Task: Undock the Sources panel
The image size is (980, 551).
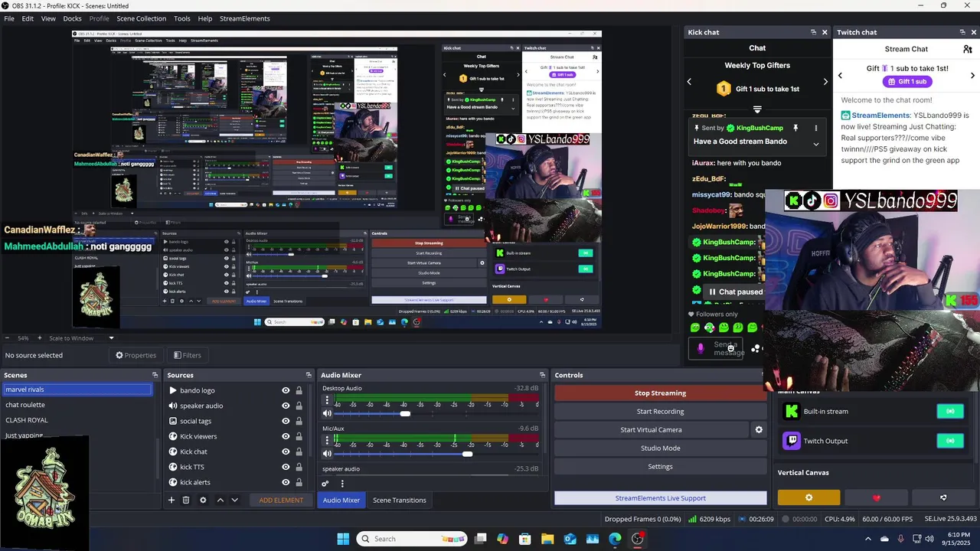Action: 309,375
